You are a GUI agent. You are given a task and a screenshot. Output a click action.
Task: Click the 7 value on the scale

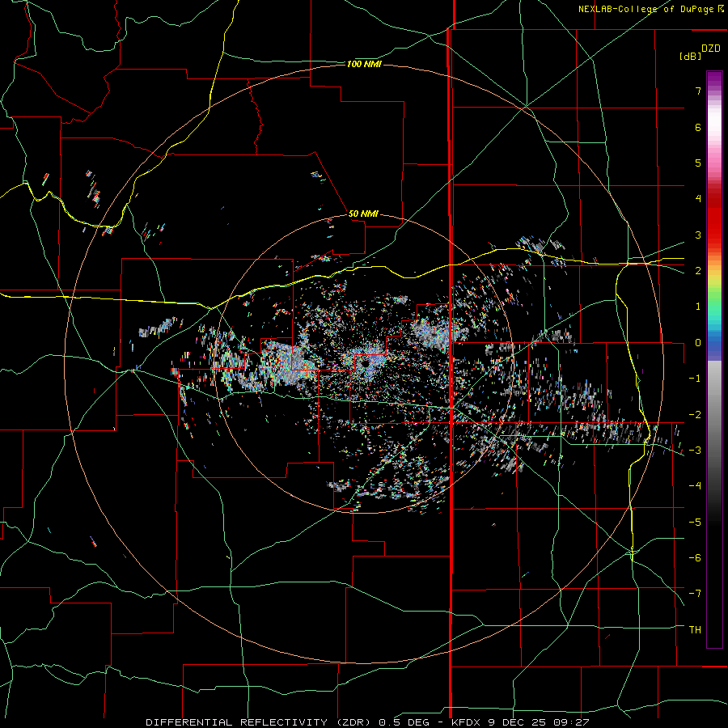pos(698,91)
